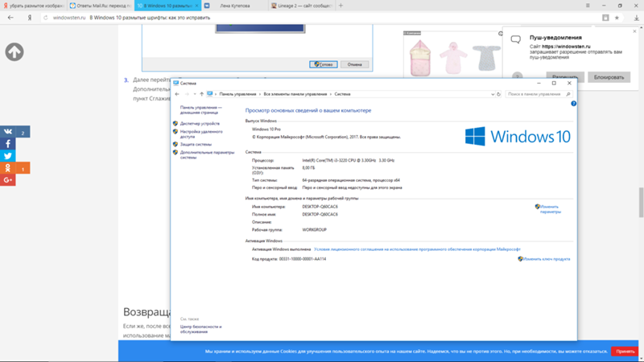The height and width of the screenshot is (362, 644).
Task: Close the active Windows 10 tab
Action: pyautogui.click(x=196, y=6)
